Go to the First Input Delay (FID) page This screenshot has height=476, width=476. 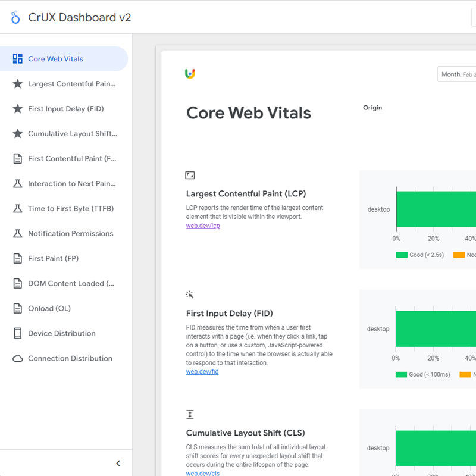pyautogui.click(x=64, y=109)
